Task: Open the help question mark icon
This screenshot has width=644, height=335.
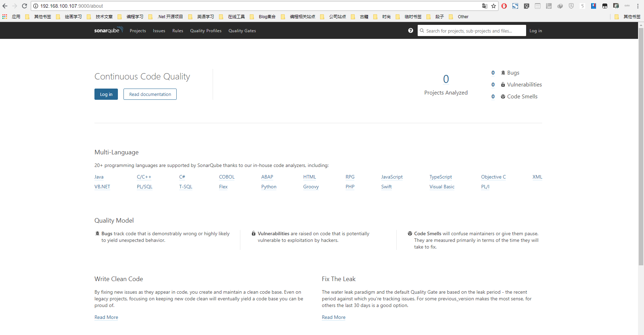Action: pyautogui.click(x=411, y=30)
